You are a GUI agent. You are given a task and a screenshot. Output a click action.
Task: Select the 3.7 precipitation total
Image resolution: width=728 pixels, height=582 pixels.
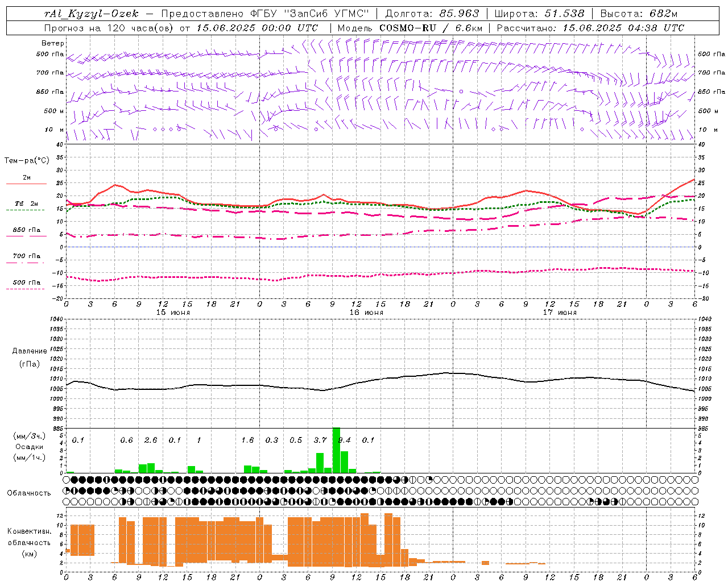tap(320, 440)
